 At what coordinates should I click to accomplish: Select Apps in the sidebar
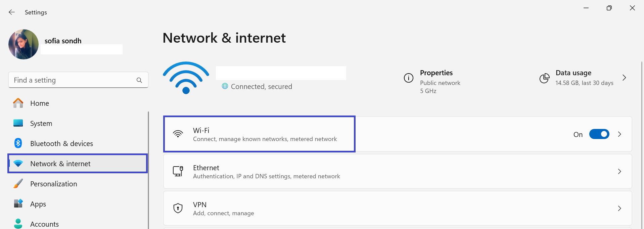(38, 204)
